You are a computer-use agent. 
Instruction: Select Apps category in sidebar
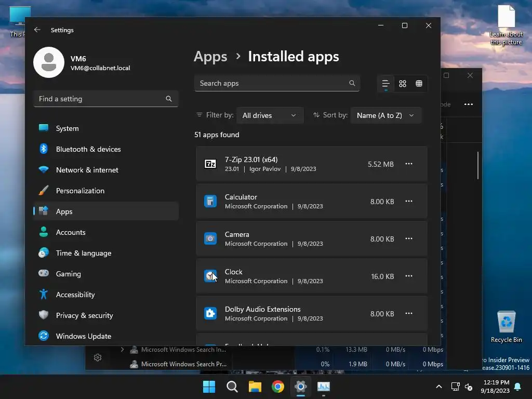106,211
